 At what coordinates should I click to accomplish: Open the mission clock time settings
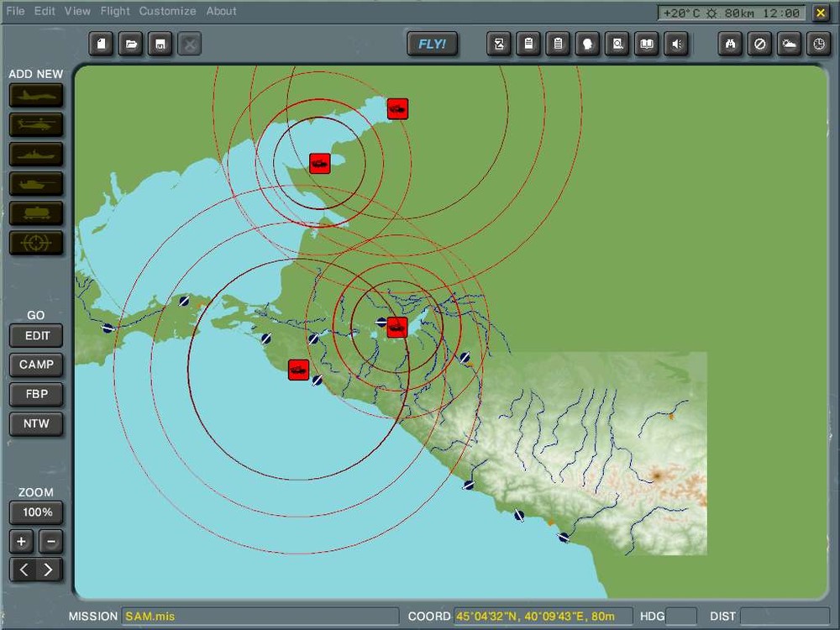[x=818, y=45]
